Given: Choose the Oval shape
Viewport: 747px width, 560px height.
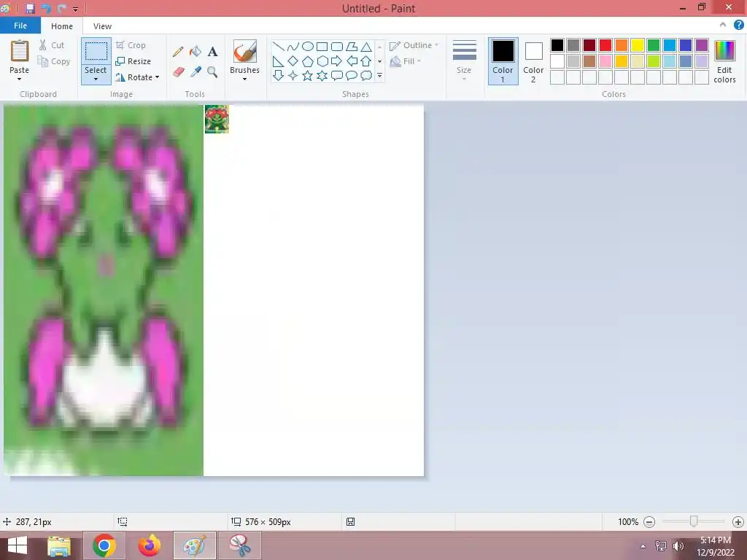Looking at the screenshot, I should pos(308,47).
